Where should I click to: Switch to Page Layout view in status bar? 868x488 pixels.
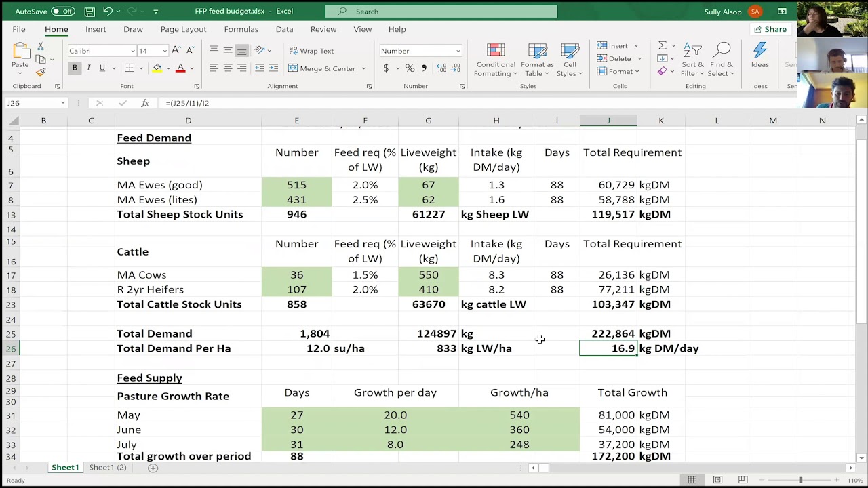pyautogui.click(x=717, y=480)
